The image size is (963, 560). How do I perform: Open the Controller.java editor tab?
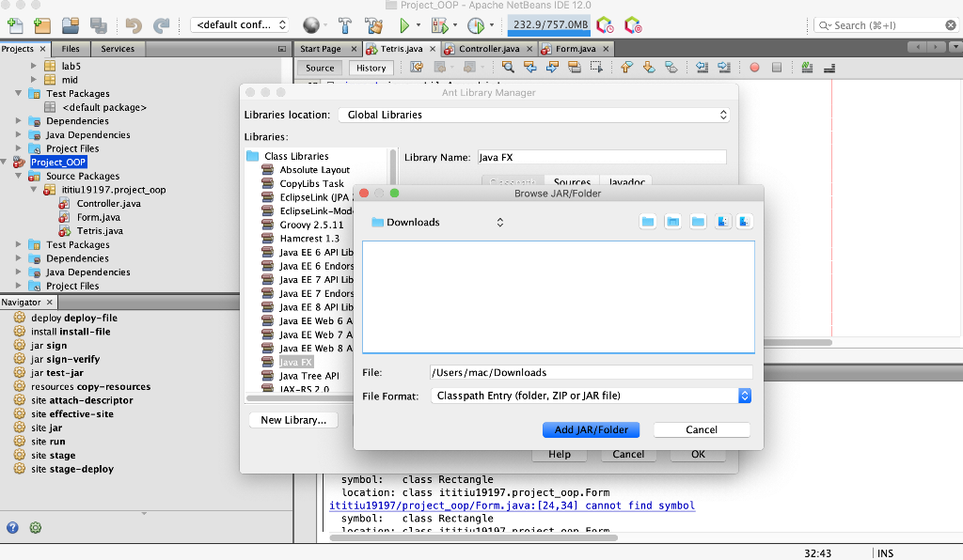[x=489, y=49]
